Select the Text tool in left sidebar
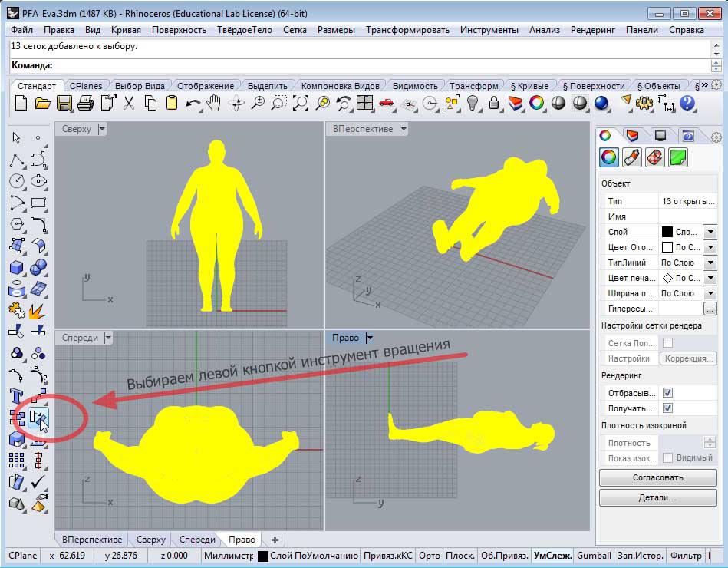 pyautogui.click(x=16, y=396)
